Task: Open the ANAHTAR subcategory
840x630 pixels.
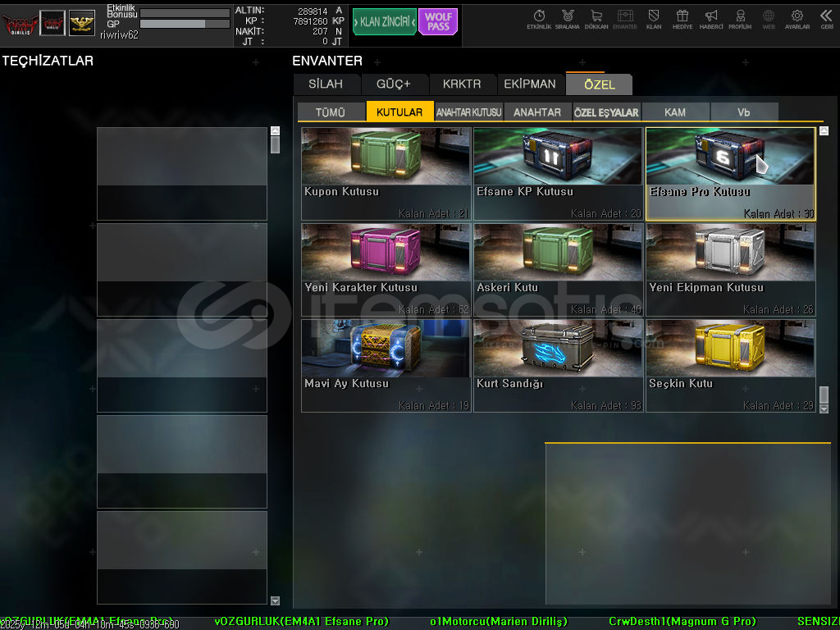Action: pyautogui.click(x=537, y=112)
